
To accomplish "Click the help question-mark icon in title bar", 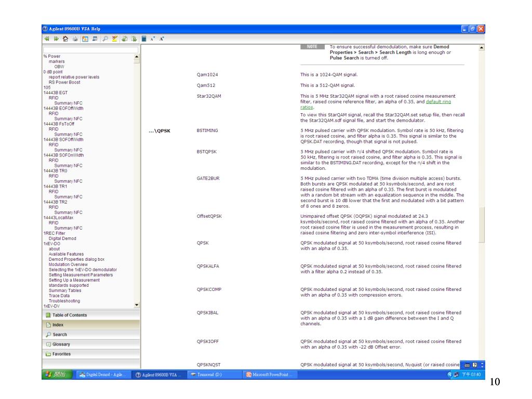I will click(45, 29).
